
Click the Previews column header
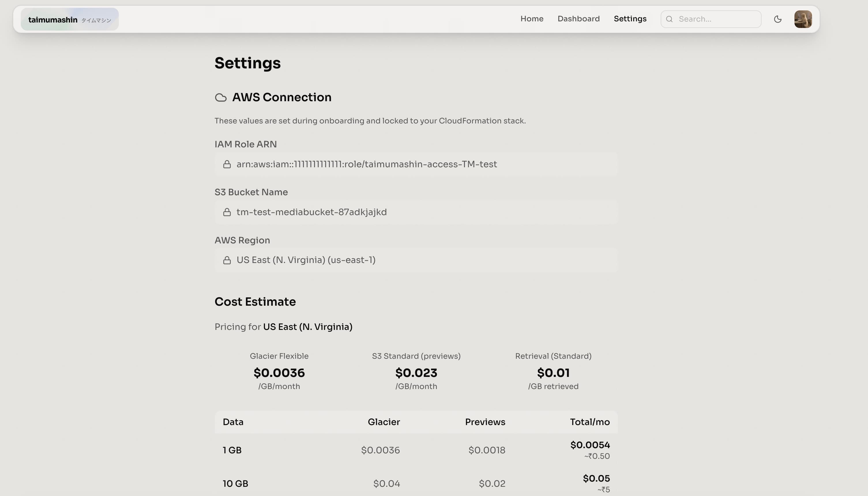pos(485,422)
